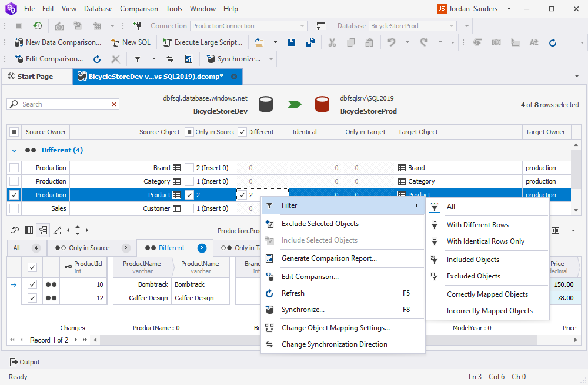The height and width of the screenshot is (385, 588).
Task: Uncheck the record row for ProductId 10
Action: tap(32, 284)
